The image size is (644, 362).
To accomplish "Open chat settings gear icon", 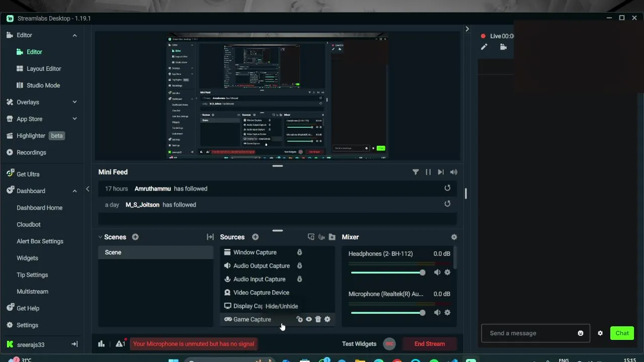I will point(600,333).
